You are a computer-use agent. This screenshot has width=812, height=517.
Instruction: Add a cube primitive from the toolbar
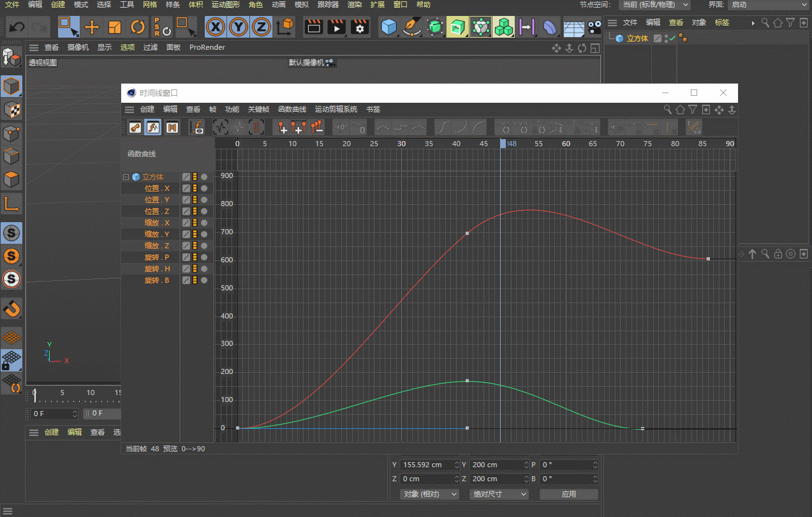[x=389, y=27]
